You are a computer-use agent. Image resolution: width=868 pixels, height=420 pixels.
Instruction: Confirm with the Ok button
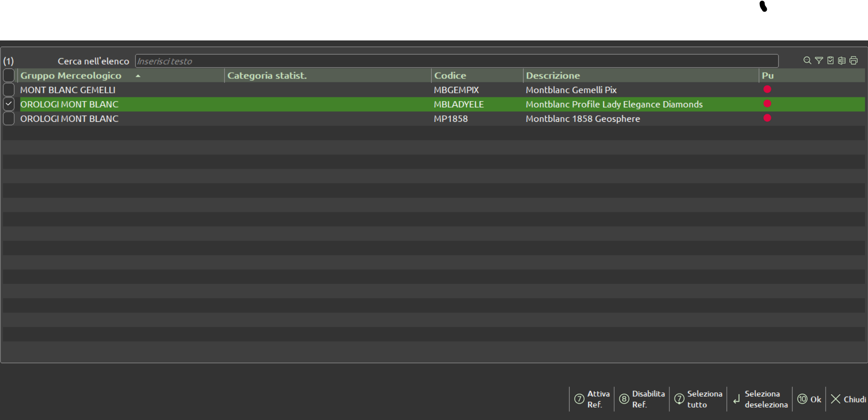809,399
